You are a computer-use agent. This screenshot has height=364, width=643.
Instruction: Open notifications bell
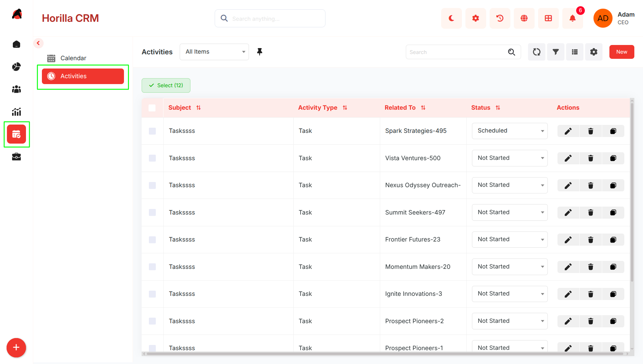click(572, 18)
